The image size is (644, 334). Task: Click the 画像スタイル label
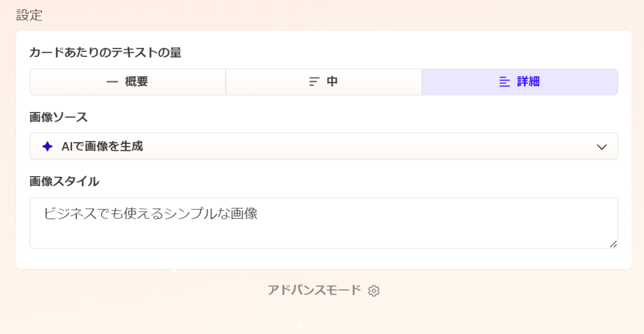(x=64, y=181)
